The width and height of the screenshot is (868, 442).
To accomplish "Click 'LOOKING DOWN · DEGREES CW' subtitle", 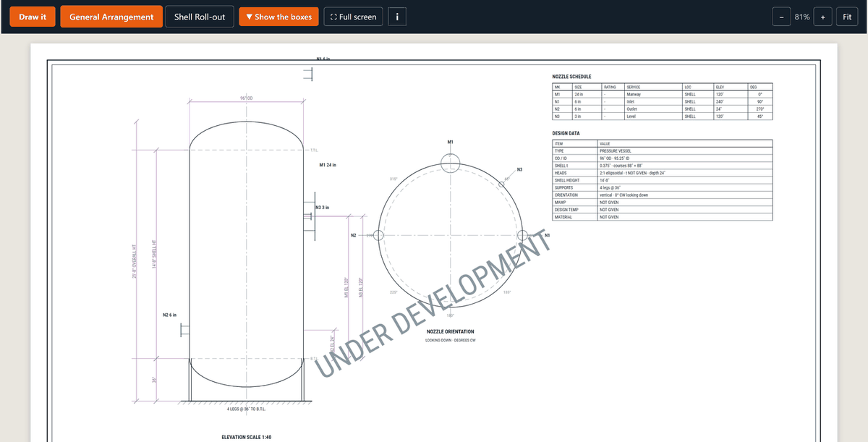I will point(451,340).
